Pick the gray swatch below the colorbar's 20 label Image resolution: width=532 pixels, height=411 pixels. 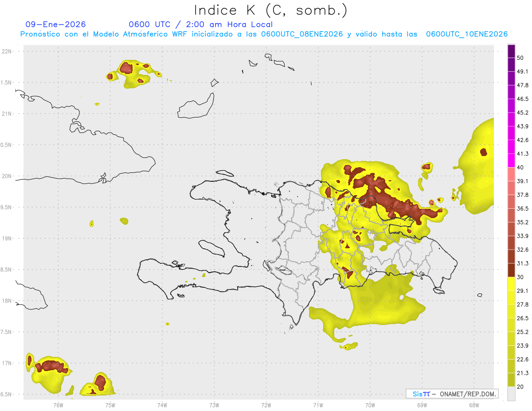pos(511,393)
